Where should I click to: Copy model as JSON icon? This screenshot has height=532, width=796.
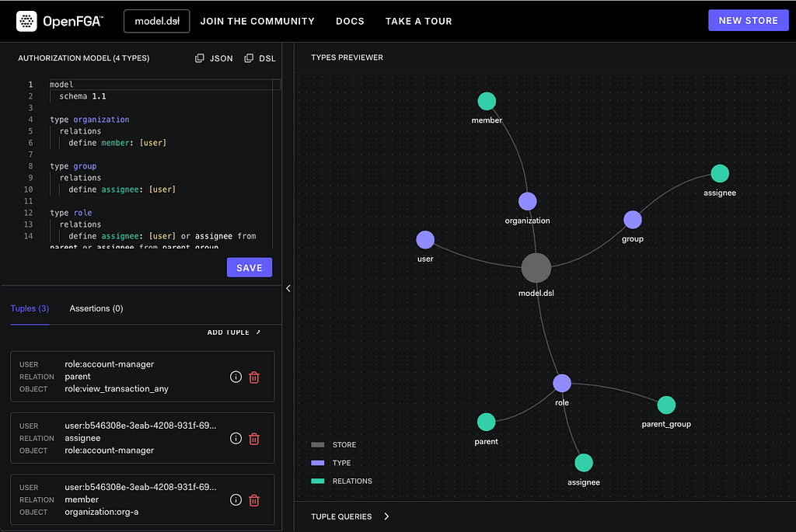[x=200, y=58]
